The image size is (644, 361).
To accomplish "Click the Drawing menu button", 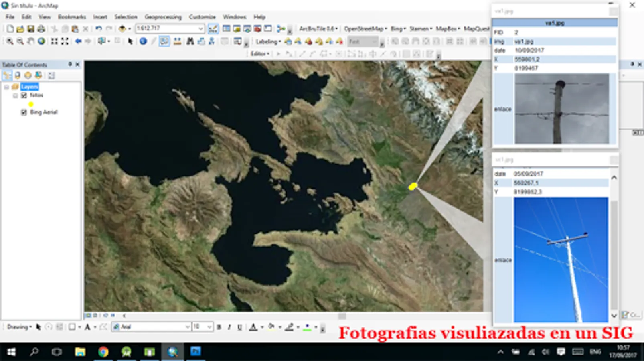I will (19, 327).
